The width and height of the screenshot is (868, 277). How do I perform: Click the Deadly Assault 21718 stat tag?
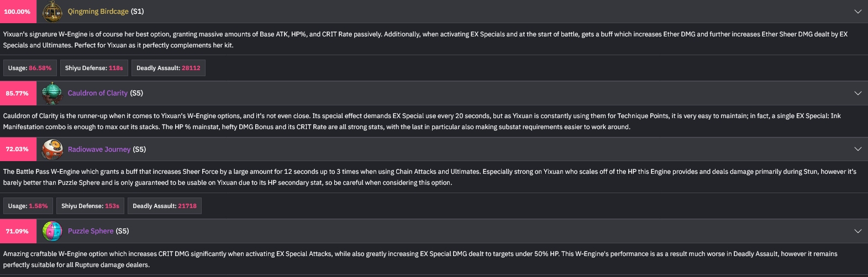click(x=165, y=206)
